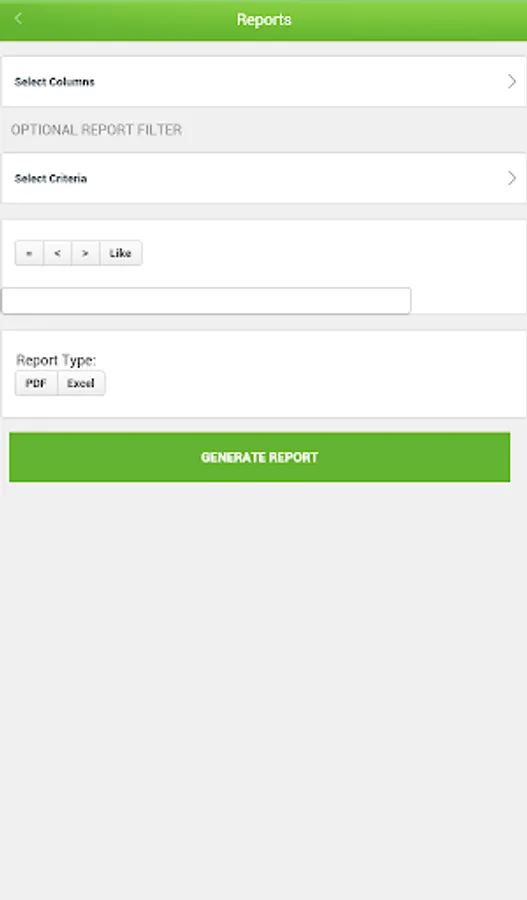The width and height of the screenshot is (527, 900).
Task: Tap the GENERATE REPORT button
Action: 259,457
